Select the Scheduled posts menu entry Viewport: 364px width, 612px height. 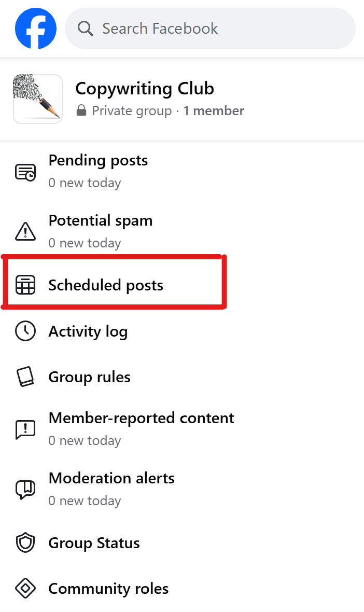click(105, 284)
